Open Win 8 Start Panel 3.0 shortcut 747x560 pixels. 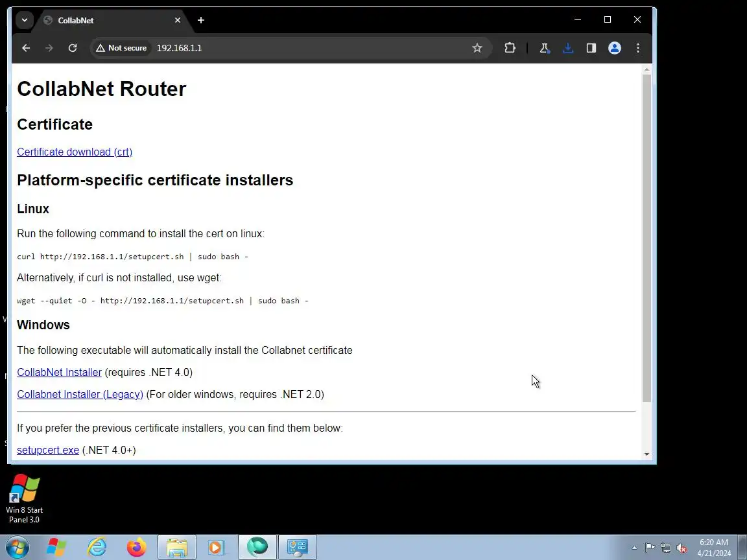24,498
